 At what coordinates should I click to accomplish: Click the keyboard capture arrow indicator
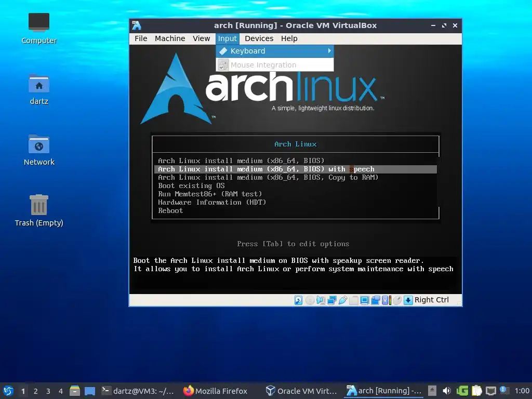click(408, 300)
